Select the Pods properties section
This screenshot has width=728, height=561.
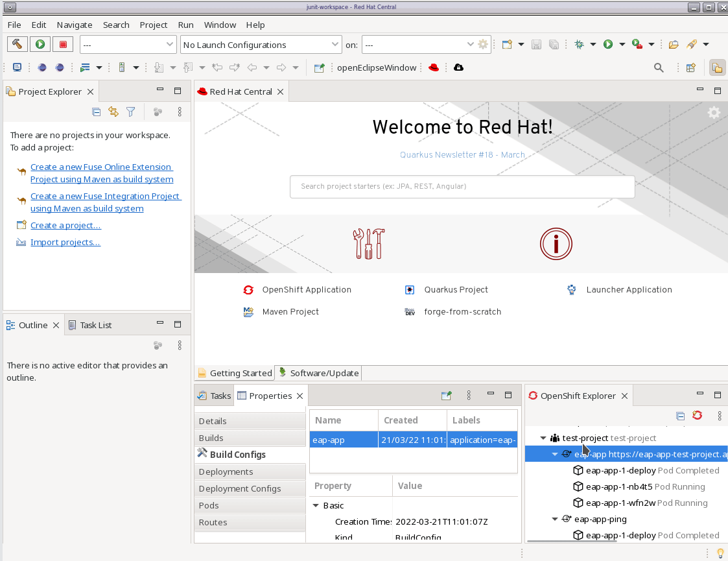tap(250, 505)
